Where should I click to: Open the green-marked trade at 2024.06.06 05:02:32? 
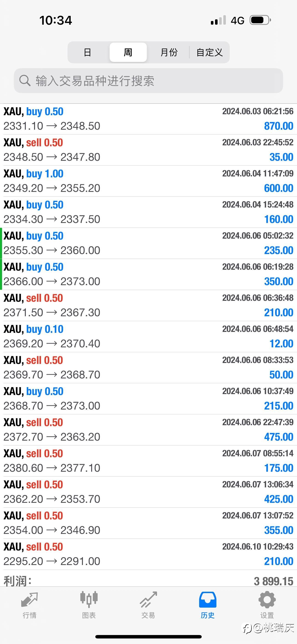(x=148, y=243)
